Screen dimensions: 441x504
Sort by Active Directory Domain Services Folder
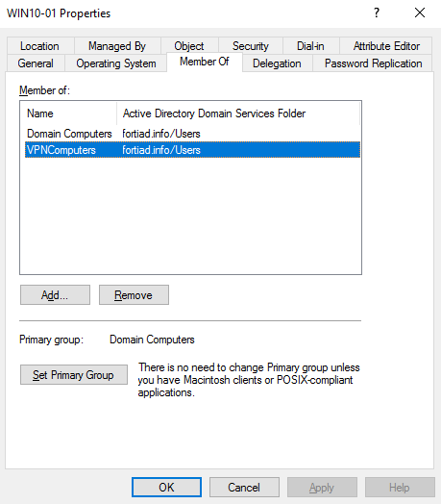click(x=238, y=113)
